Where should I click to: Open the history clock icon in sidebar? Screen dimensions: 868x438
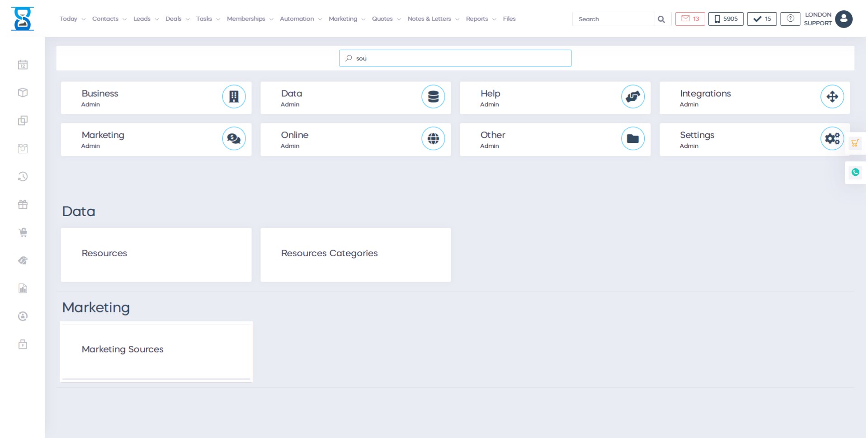tap(23, 177)
